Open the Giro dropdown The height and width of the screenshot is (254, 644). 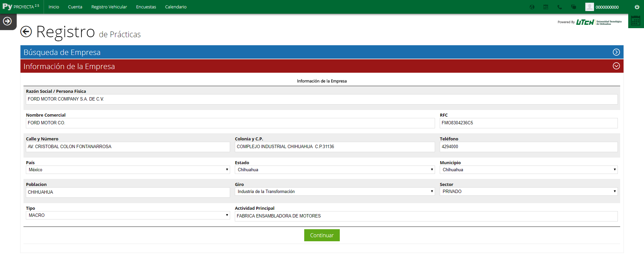click(335, 191)
